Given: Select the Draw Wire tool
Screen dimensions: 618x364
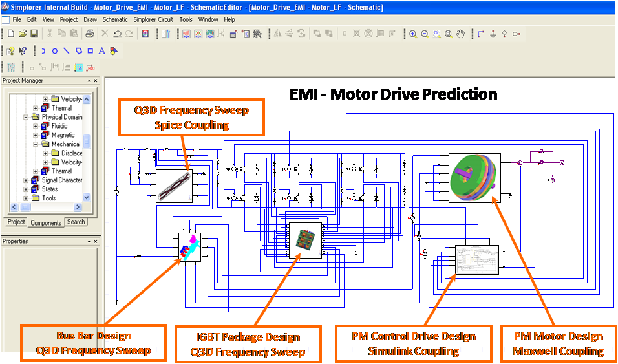Looking at the screenshot, I should tap(480, 34).
